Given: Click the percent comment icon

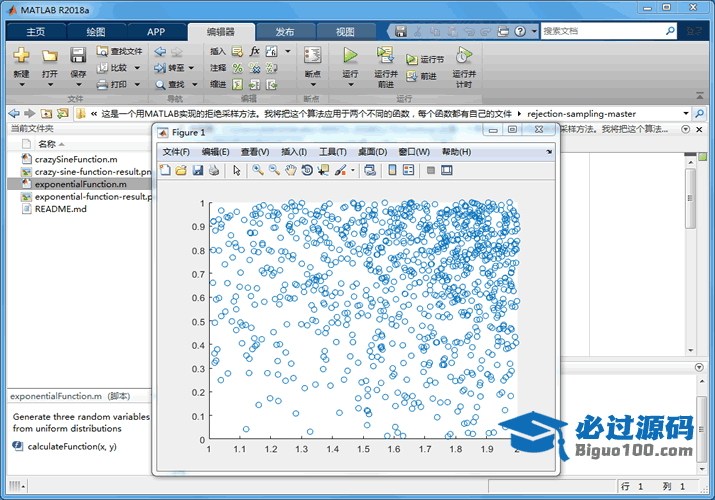Looking at the screenshot, I should coord(237,68).
